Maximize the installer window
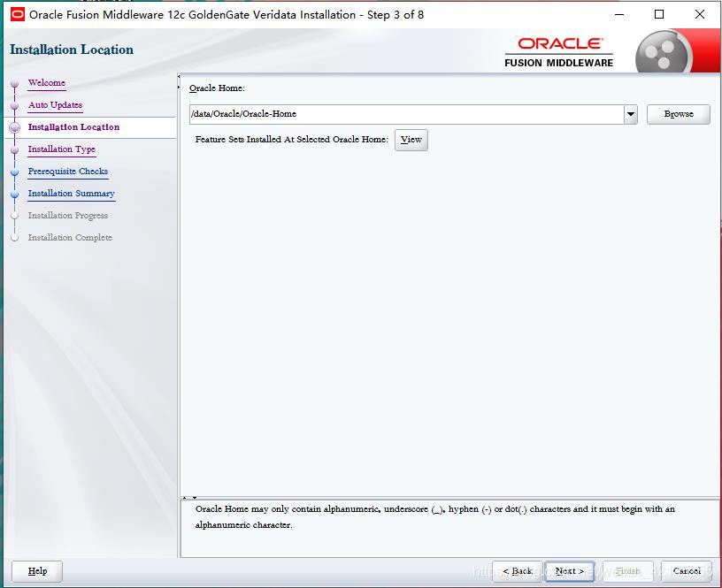722x588 pixels. point(659,15)
